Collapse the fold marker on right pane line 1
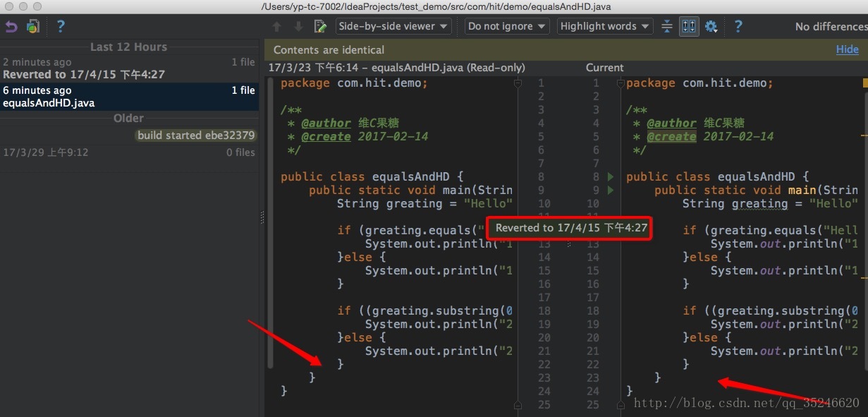This screenshot has height=417, width=868. 621,83
